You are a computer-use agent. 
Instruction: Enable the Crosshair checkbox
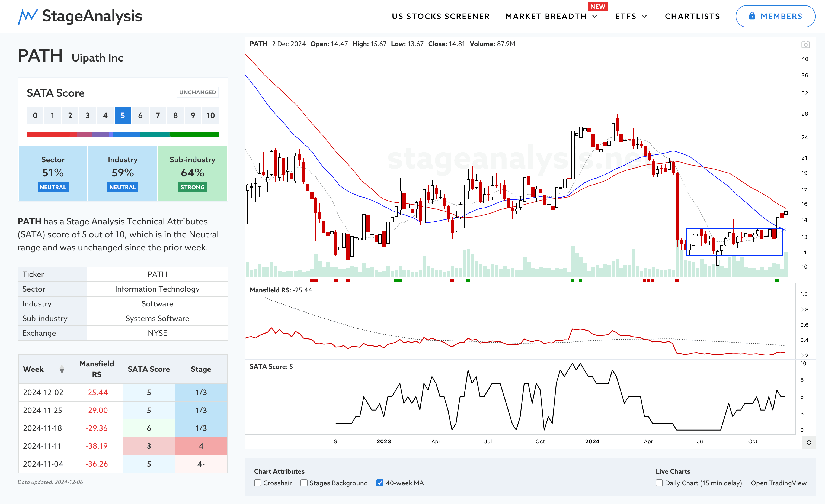(257, 483)
